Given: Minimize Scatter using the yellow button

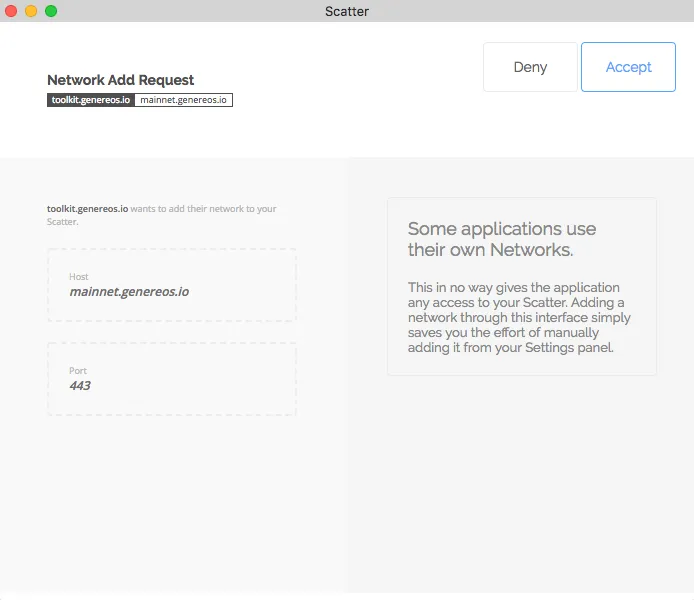Looking at the screenshot, I should [31, 11].
